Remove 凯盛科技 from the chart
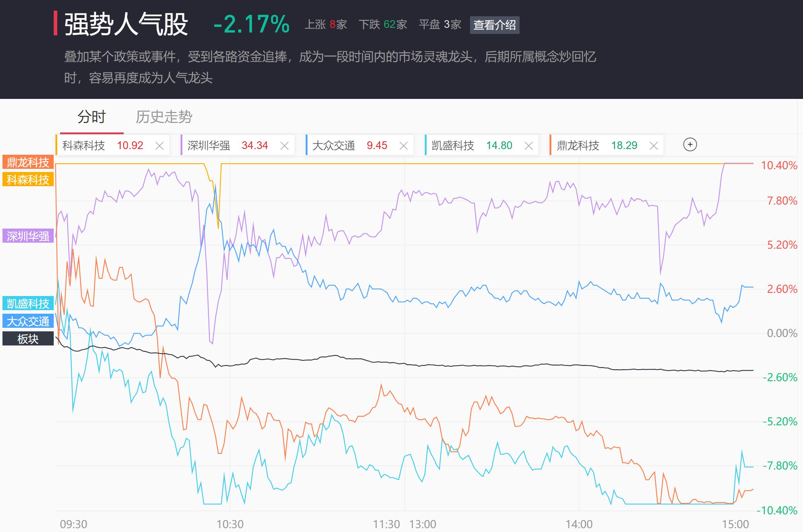This screenshot has width=803, height=532. point(529,146)
